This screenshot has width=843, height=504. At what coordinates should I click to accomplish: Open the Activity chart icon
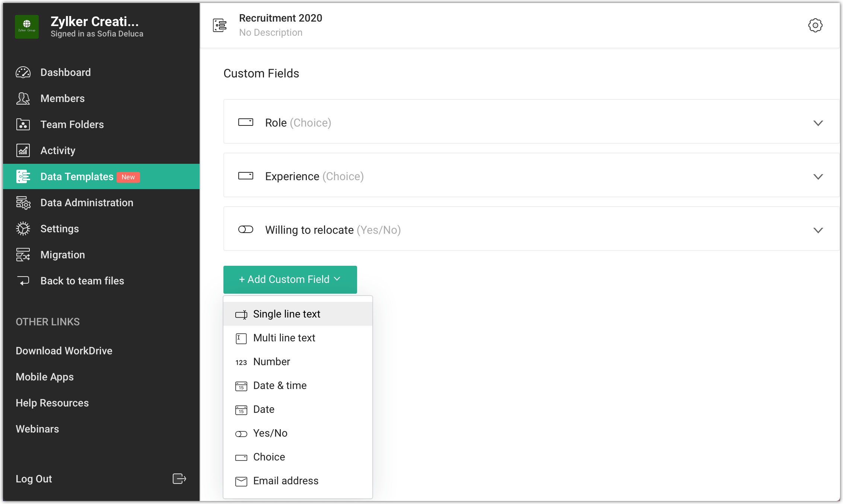23,150
